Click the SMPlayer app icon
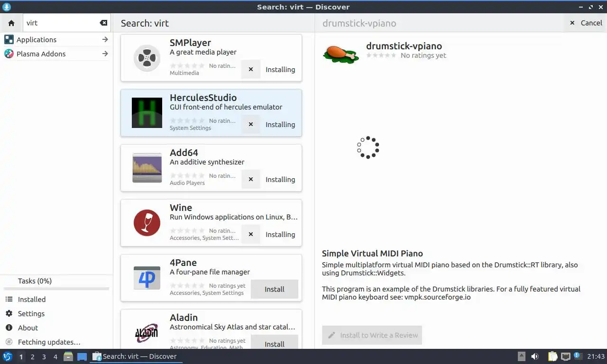Screen dimensions: 607x364 [147, 58]
